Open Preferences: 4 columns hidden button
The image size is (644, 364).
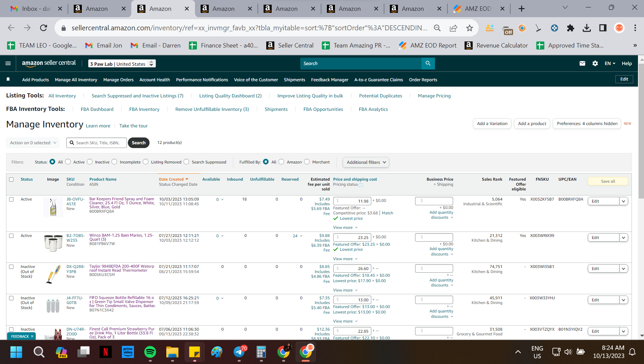click(x=587, y=124)
